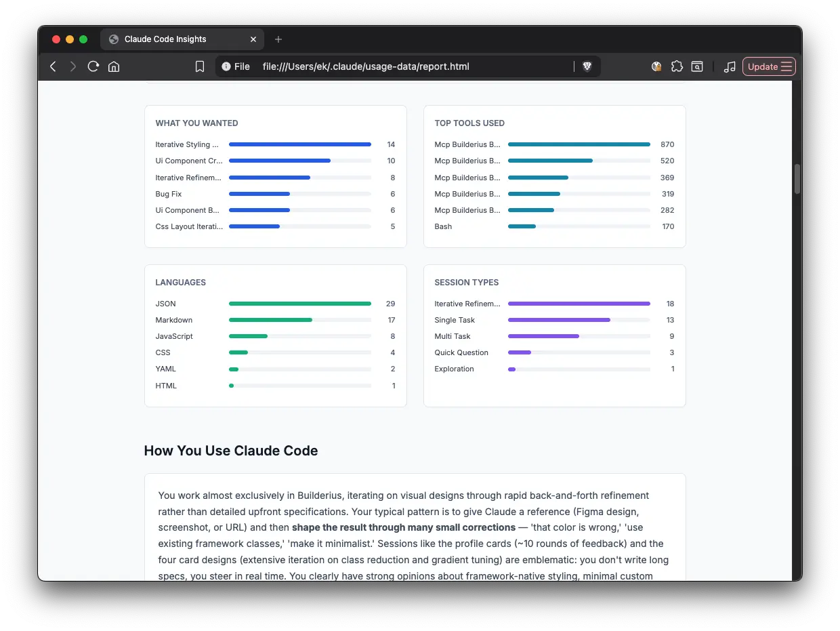The height and width of the screenshot is (631, 840).
Task: Close the Claude Code Insights tab
Action: click(253, 39)
